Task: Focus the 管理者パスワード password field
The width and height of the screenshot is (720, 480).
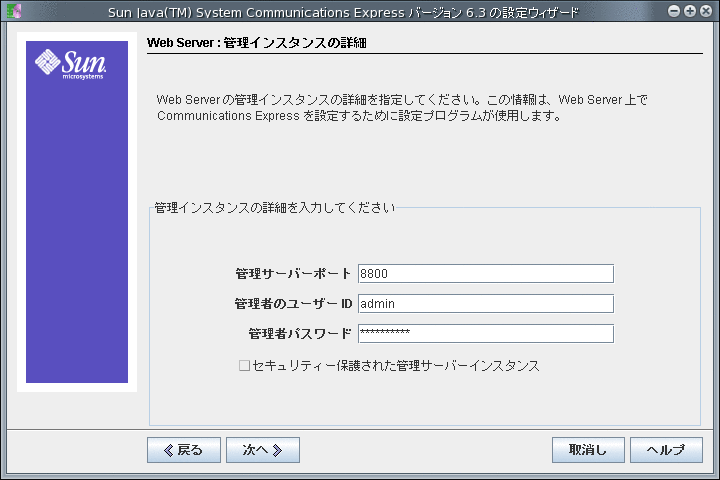Action: coord(486,333)
